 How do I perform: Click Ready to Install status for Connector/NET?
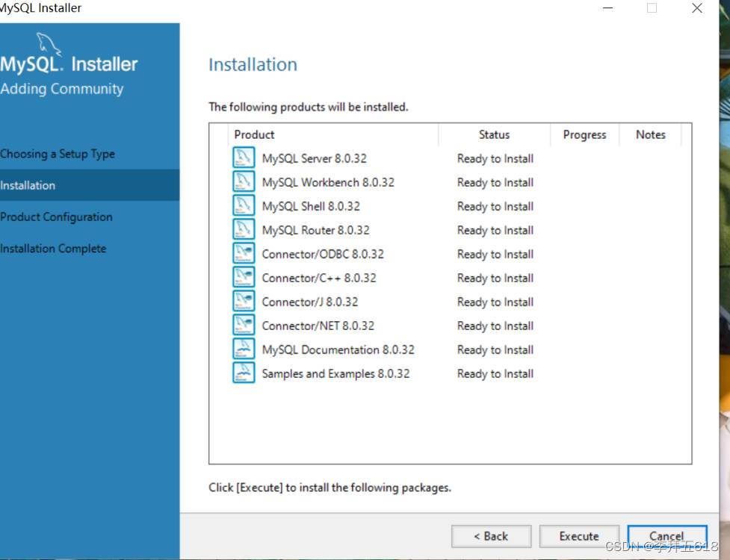[x=495, y=326]
